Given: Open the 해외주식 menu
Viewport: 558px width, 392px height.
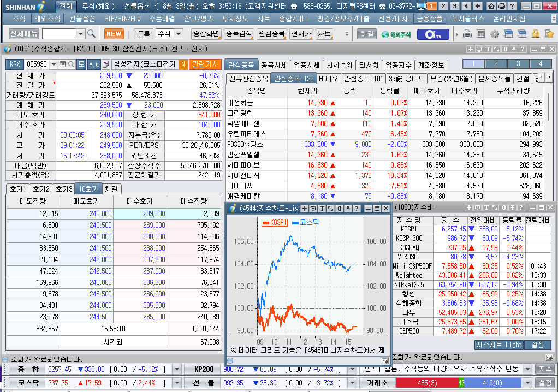Looking at the screenshot, I should (47, 19).
